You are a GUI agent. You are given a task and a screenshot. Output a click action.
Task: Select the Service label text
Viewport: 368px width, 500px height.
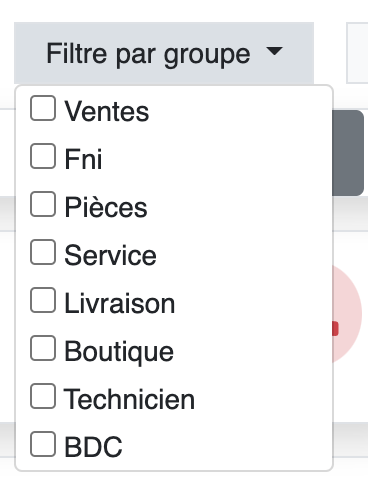pyautogui.click(x=110, y=255)
